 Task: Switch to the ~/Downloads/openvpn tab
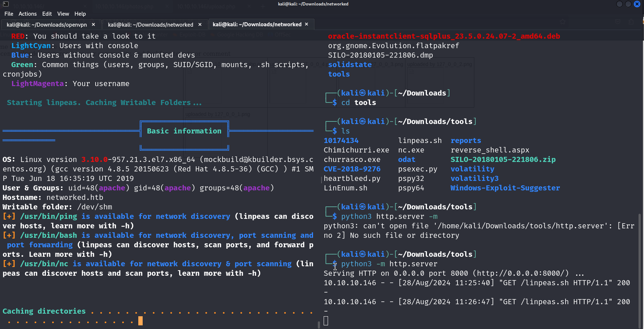point(47,25)
